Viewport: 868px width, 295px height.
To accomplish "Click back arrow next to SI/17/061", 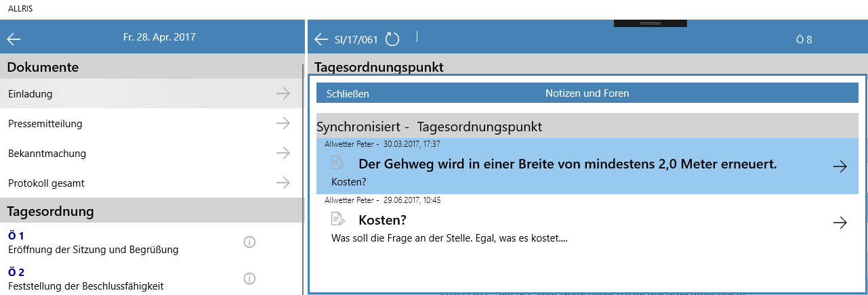I will [x=321, y=40].
